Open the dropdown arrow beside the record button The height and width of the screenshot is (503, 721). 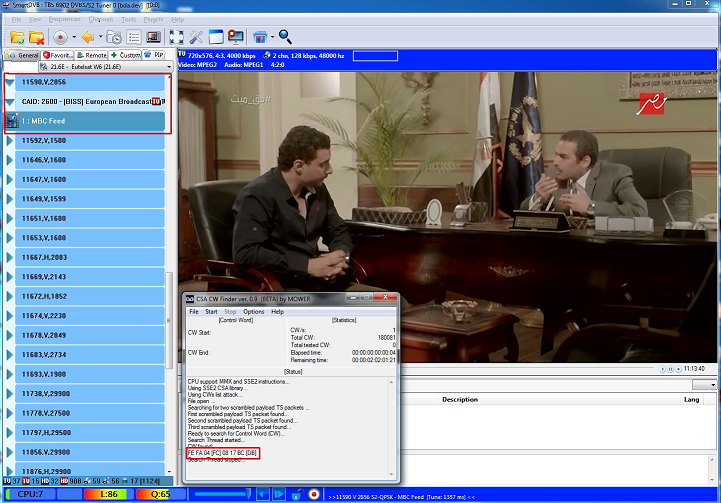click(74, 37)
